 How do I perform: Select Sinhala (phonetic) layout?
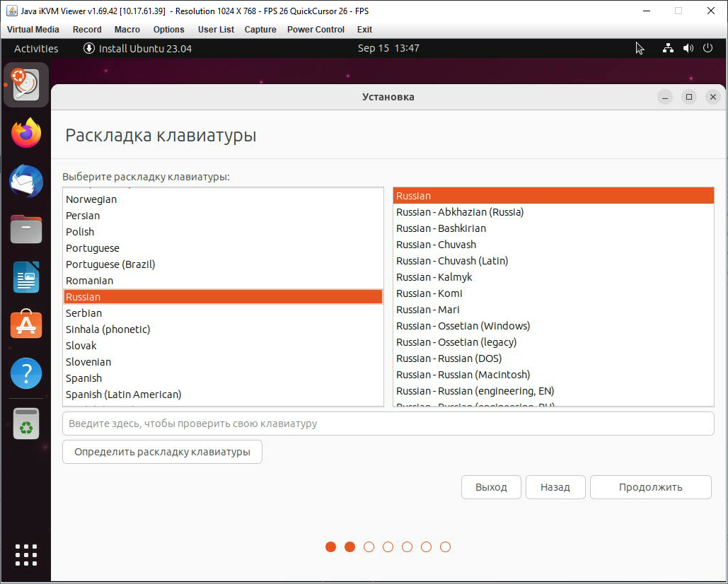pos(223,329)
